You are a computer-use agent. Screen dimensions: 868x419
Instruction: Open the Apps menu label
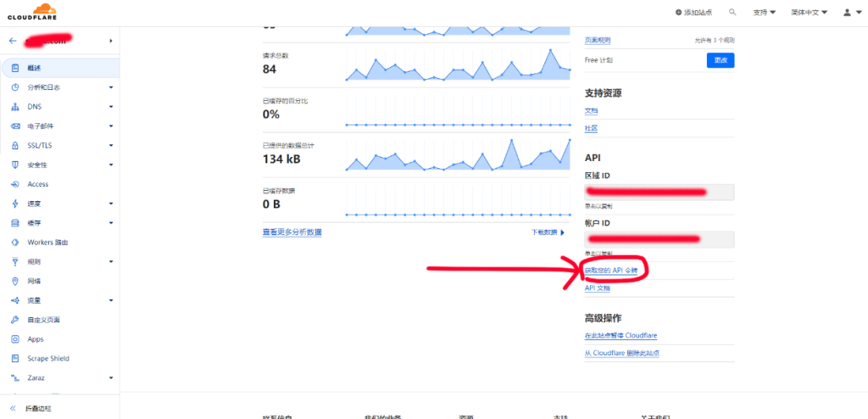point(36,339)
